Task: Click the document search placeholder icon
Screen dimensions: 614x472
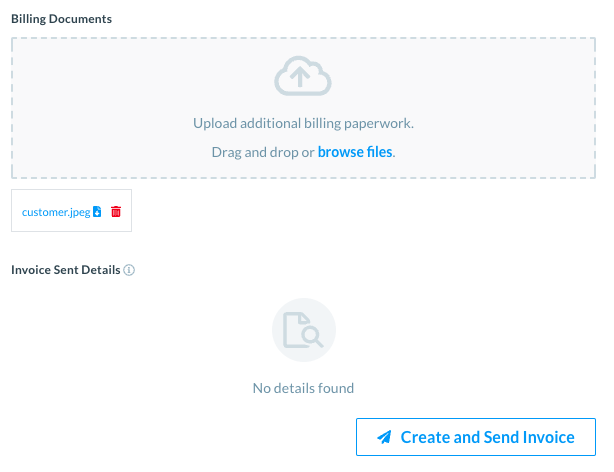Action: (303, 330)
